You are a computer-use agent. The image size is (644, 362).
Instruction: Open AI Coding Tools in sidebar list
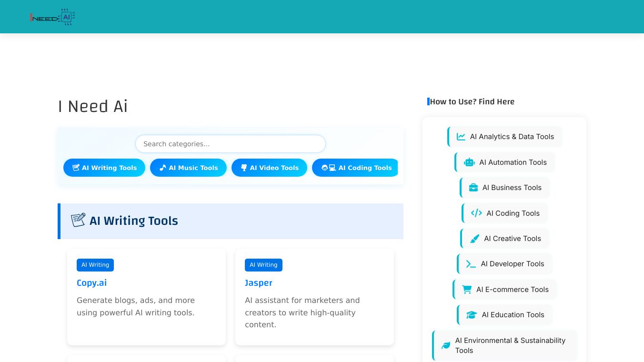tap(505, 213)
